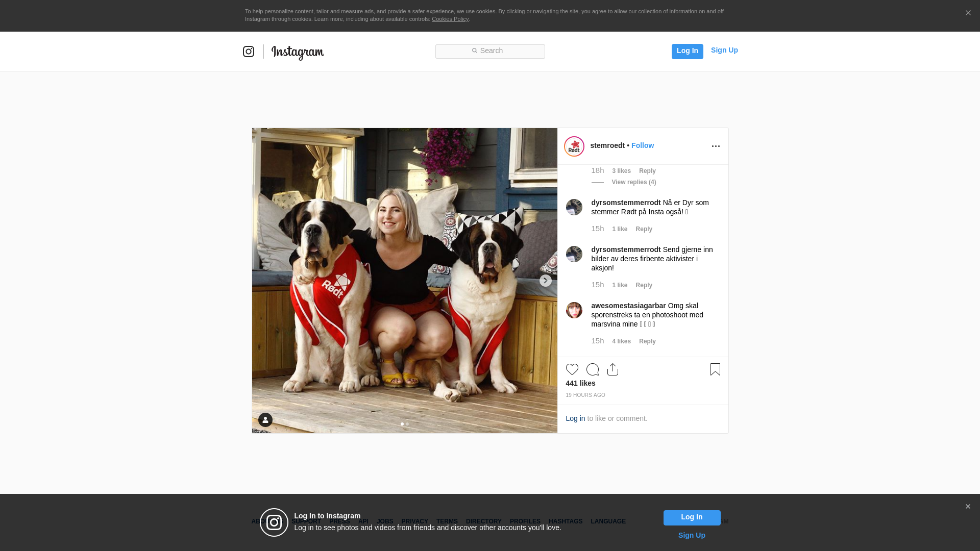Image resolution: width=980 pixels, height=551 pixels.
Task: View 4 likes on awesomestasiagarbar comment
Action: [x=621, y=341]
